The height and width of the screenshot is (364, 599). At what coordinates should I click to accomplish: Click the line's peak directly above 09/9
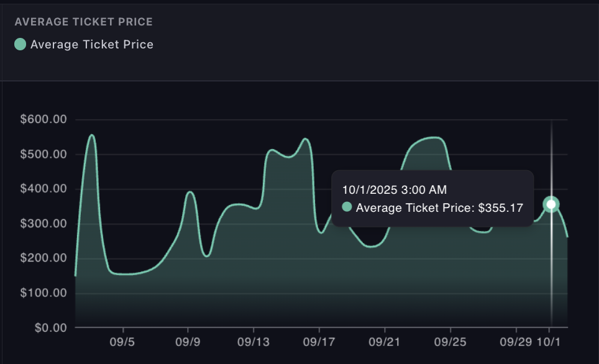[x=190, y=192]
